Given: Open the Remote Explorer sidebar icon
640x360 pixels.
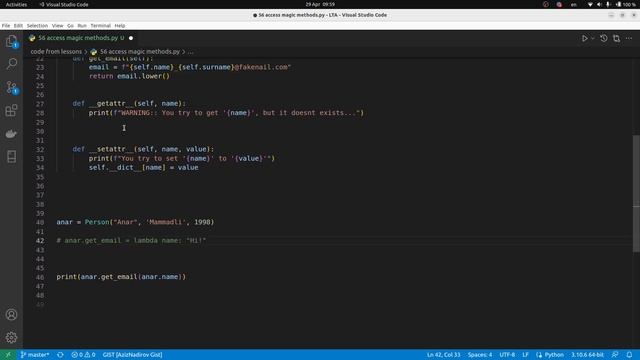Looking at the screenshot, I should pos(11,156).
